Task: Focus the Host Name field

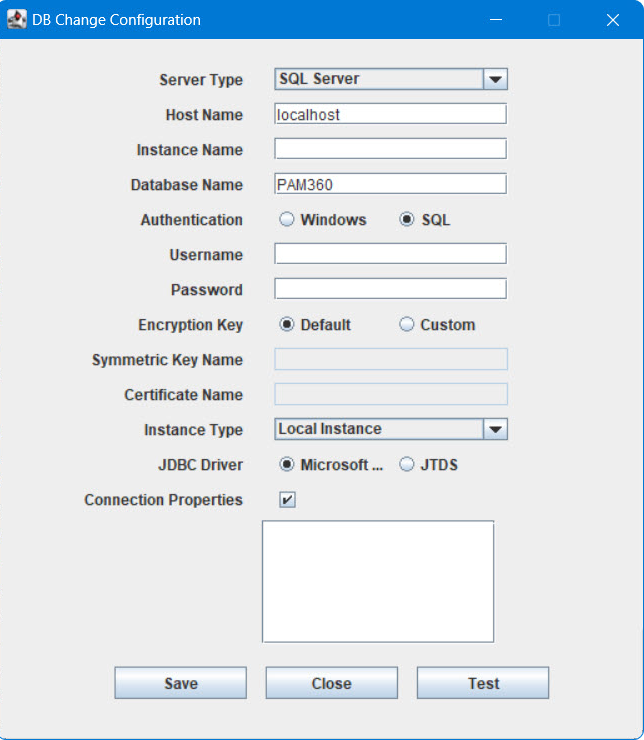Action: 391,114
